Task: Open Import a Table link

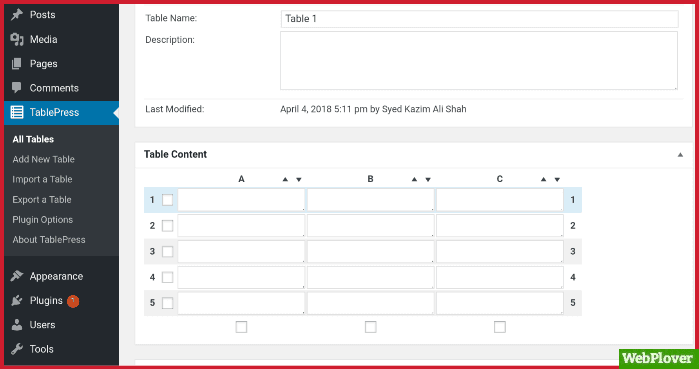Action: (42, 179)
